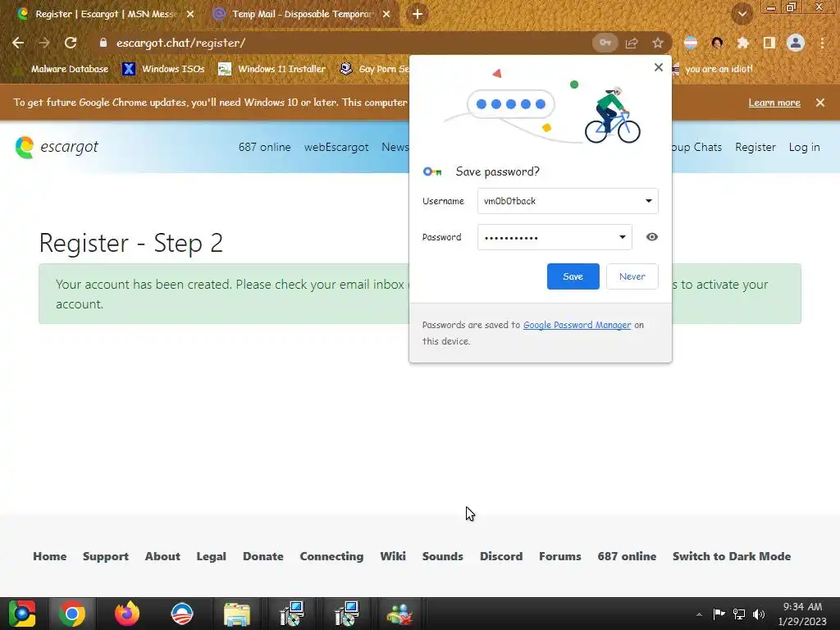The width and height of the screenshot is (840, 630).
Task: Go back to previous page
Action: pyautogui.click(x=18, y=43)
